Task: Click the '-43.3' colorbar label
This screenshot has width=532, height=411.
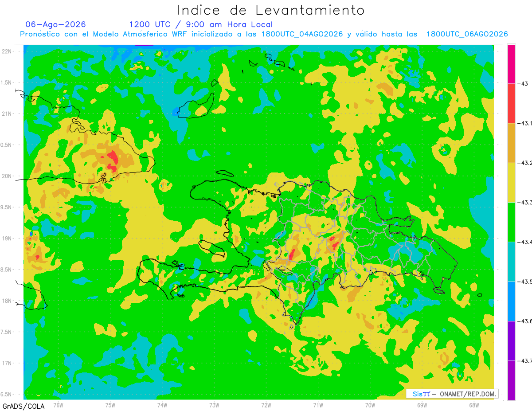Action: [524, 202]
